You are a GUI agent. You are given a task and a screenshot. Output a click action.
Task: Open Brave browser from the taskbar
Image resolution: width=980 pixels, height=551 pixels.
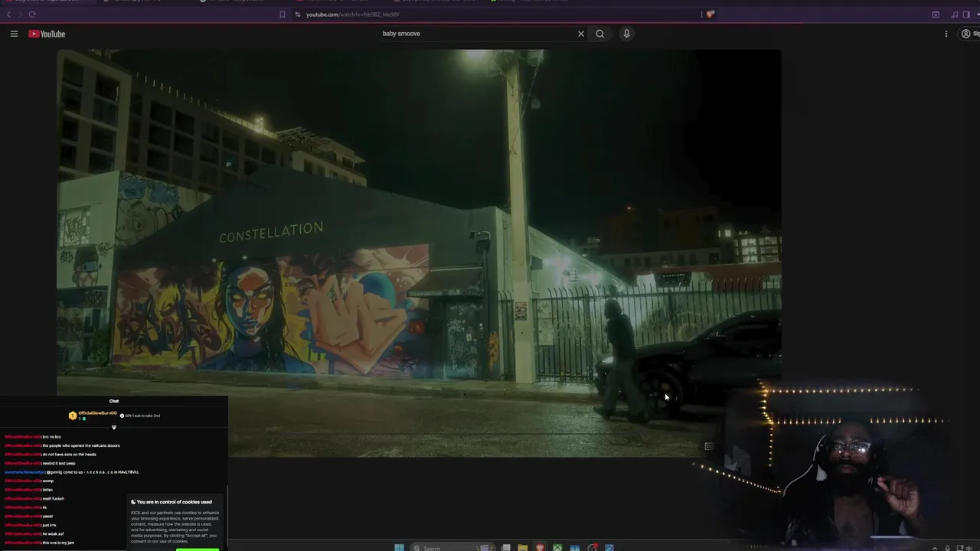point(540,547)
